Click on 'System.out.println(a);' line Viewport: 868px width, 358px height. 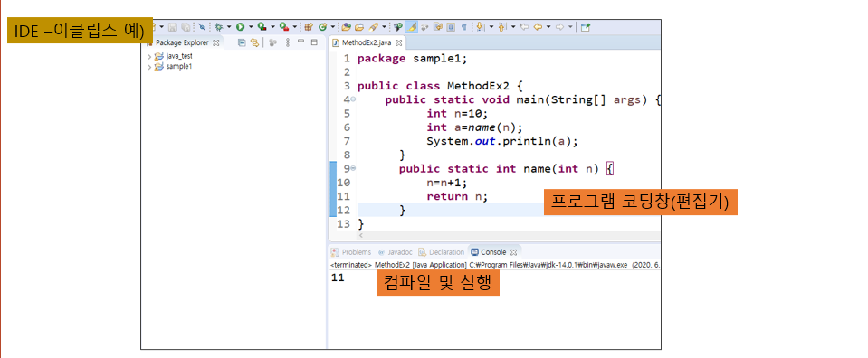point(502,141)
